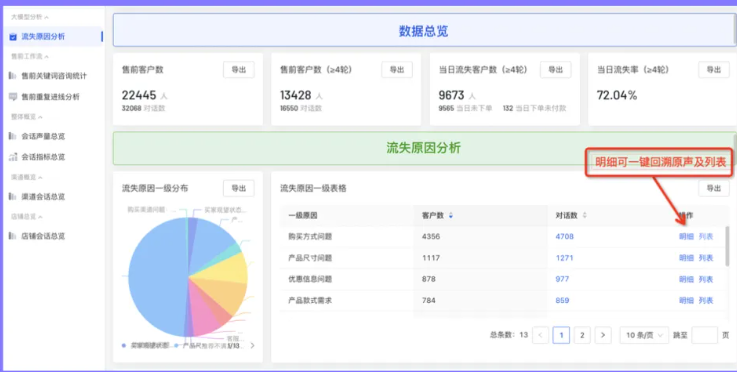Image resolution: width=737 pixels, height=372 pixels.
Task: Click the 22445 customer count value
Action: 139,95
